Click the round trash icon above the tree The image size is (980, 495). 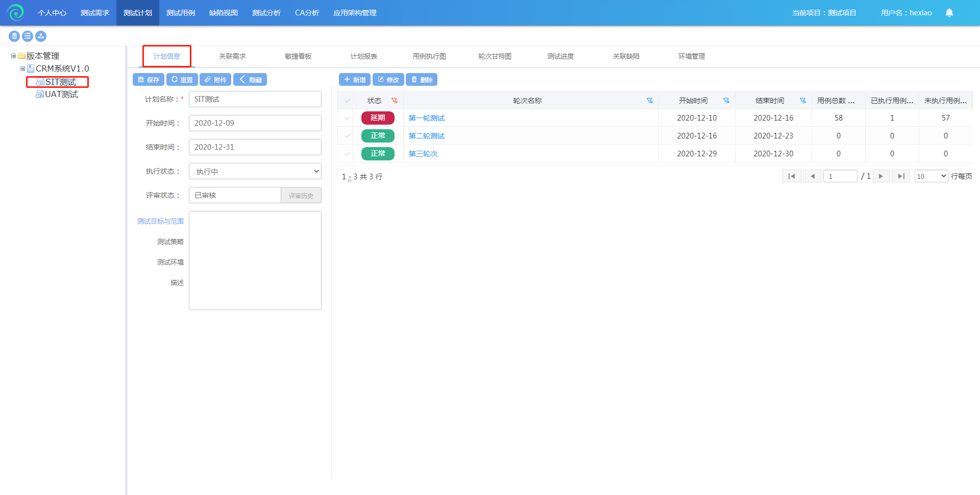[x=14, y=36]
